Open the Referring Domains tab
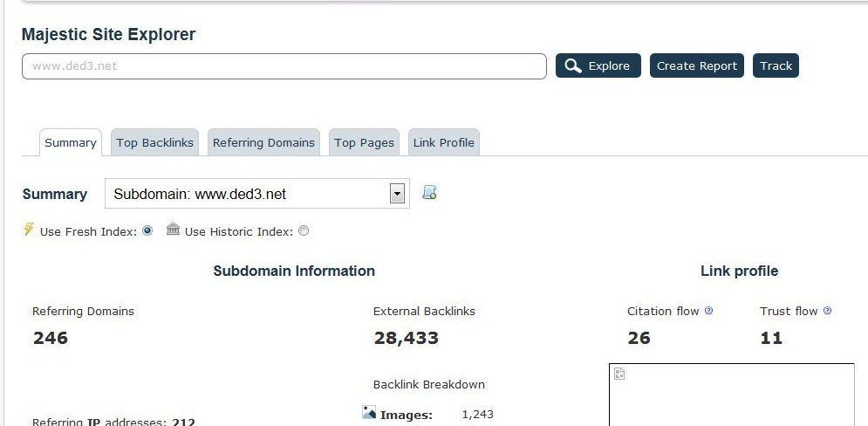 (x=263, y=142)
